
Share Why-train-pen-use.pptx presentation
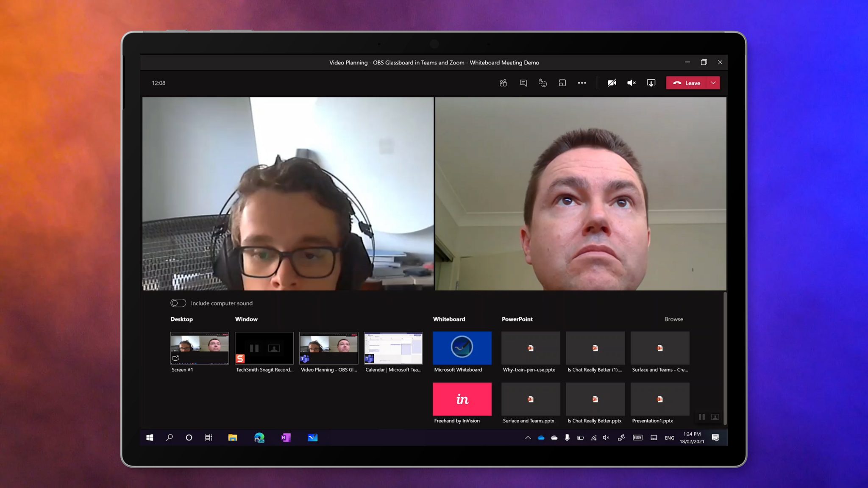coord(531,348)
